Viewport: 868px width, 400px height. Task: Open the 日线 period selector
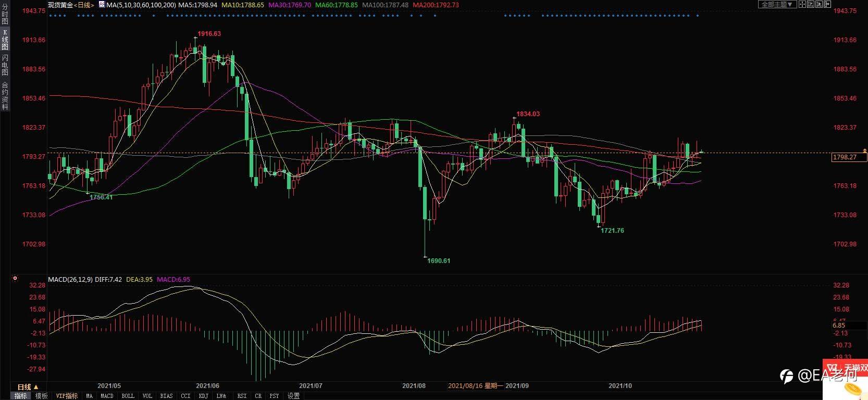pyautogui.click(x=28, y=387)
